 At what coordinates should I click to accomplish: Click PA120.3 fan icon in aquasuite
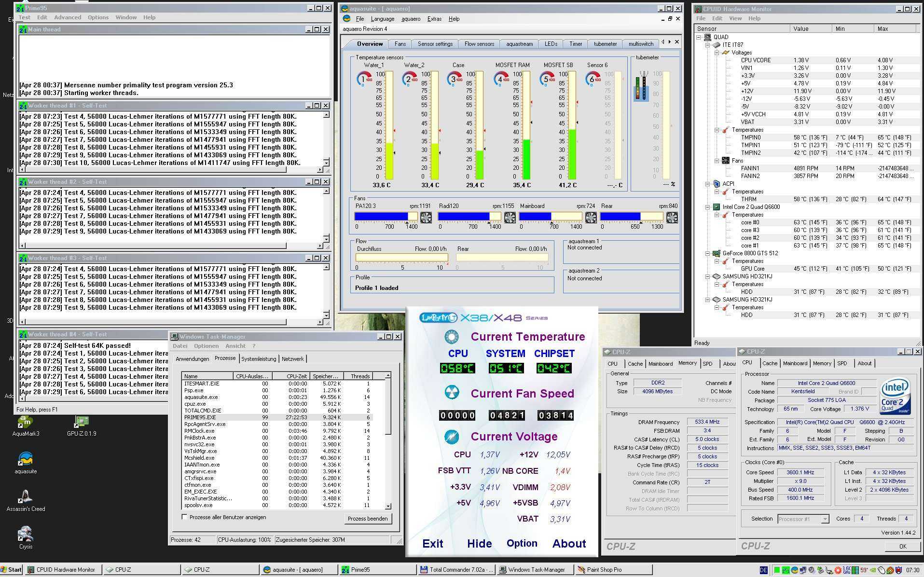pos(426,218)
